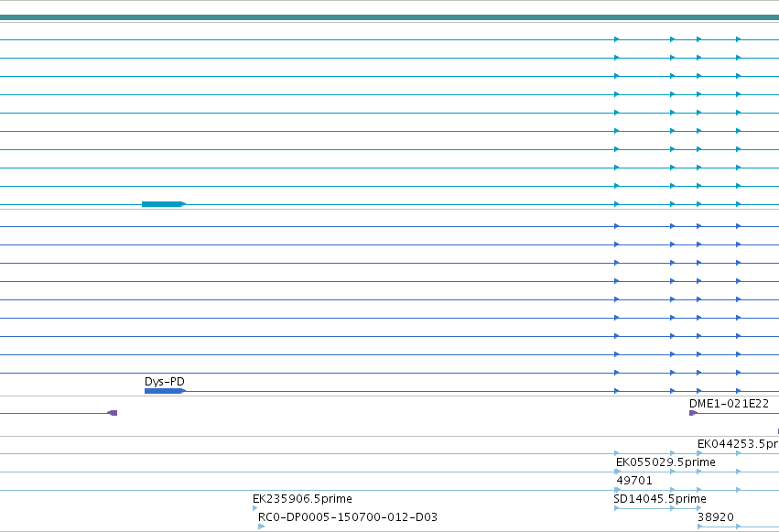This screenshot has height=532, width=779.
Task: Select the EK235906.5prime EST label
Action: [x=302, y=499]
